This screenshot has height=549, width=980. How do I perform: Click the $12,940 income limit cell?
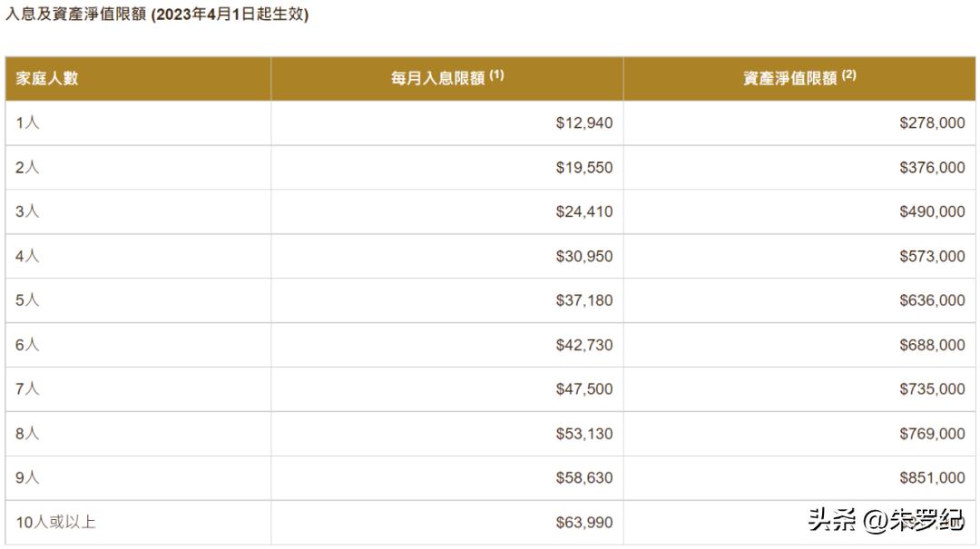click(583, 123)
